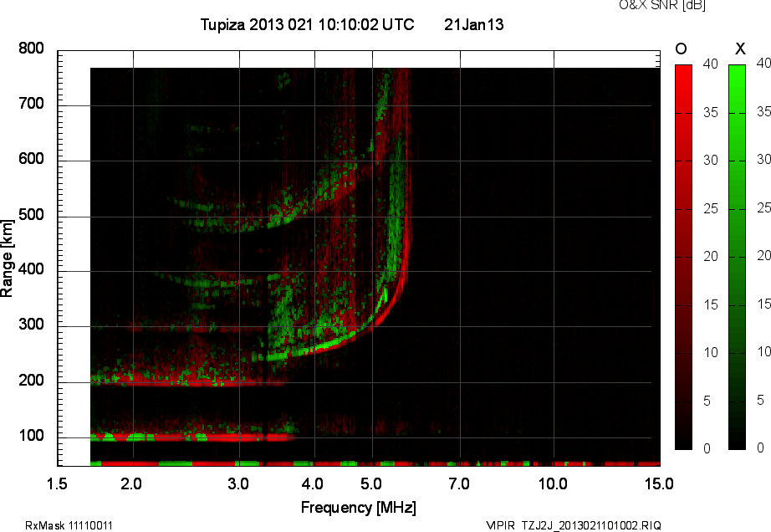Click the 30 label beside red O bar
Screen dimensions: 771x532
click(x=711, y=161)
